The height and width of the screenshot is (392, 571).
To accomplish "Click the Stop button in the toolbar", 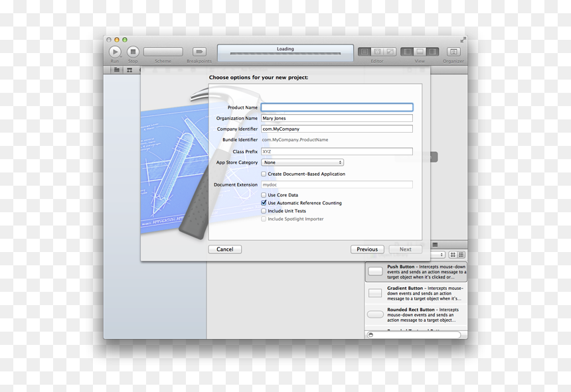I will click(x=133, y=52).
